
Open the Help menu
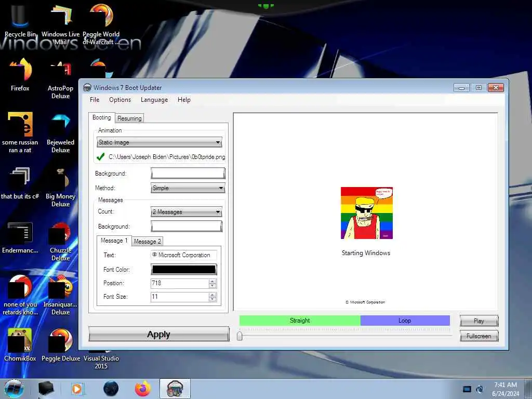click(x=184, y=100)
